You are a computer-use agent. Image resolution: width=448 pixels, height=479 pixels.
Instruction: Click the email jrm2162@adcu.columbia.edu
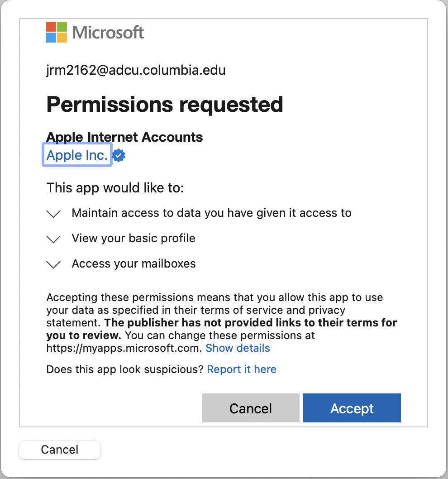coord(136,70)
